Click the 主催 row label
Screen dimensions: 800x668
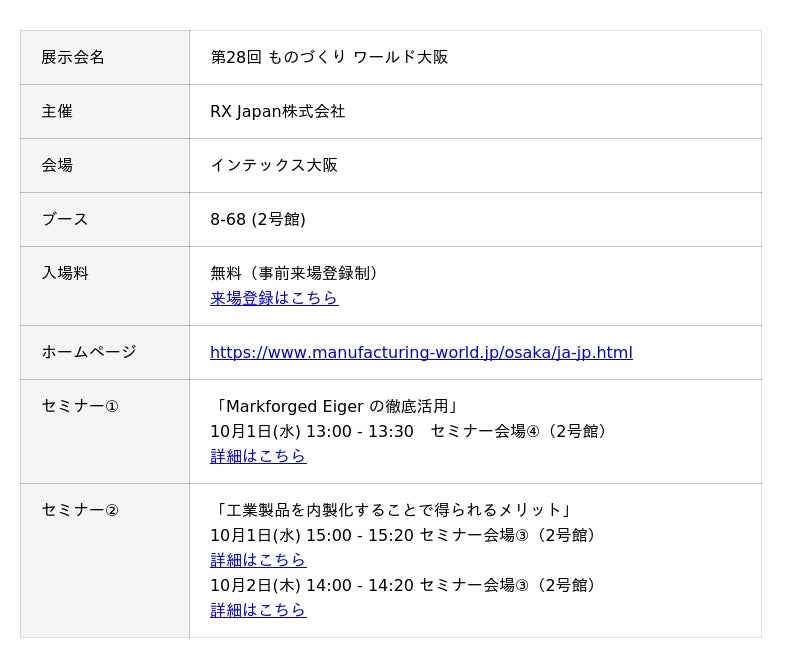point(57,111)
